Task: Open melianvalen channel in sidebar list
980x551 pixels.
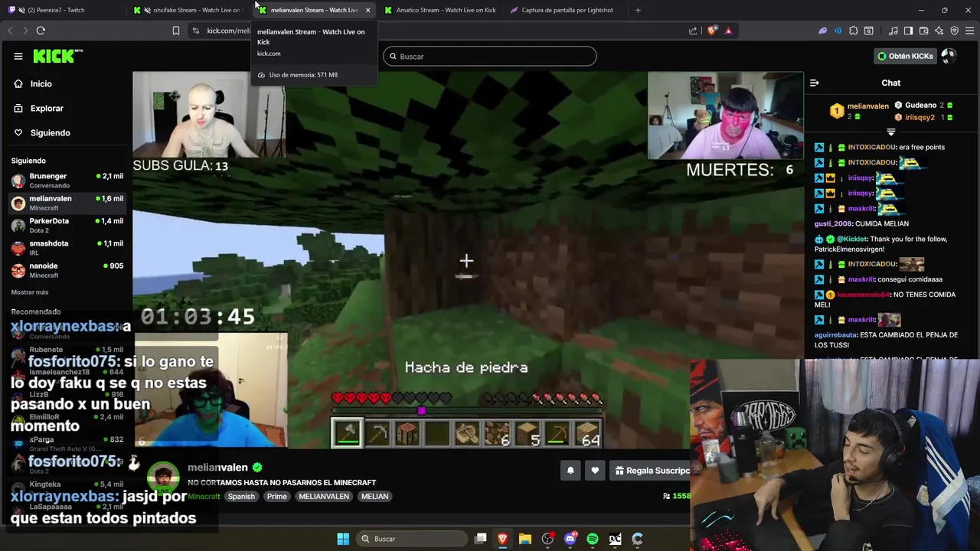Action: 67,203
